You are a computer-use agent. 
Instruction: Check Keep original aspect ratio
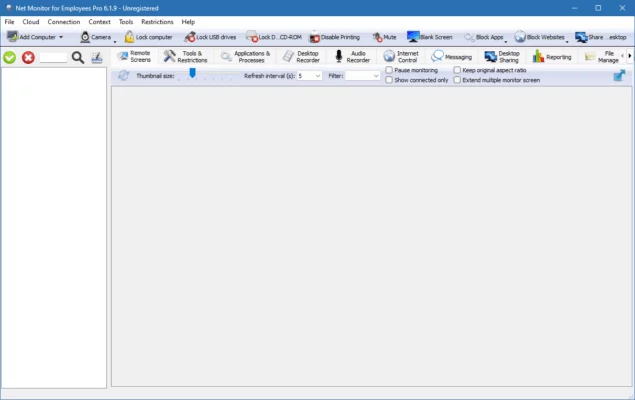click(457, 70)
